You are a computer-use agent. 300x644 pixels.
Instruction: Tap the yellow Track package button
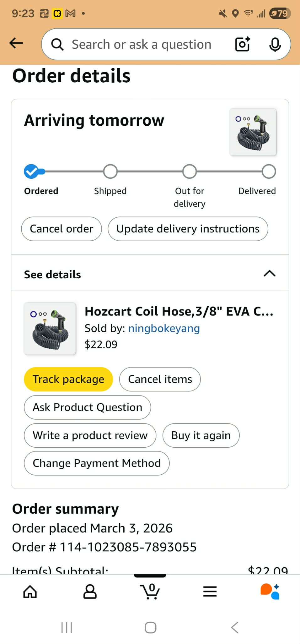point(68,379)
